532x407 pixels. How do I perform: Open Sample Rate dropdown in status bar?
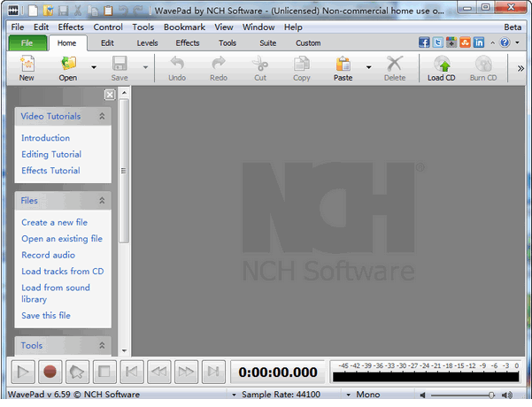pos(234,395)
